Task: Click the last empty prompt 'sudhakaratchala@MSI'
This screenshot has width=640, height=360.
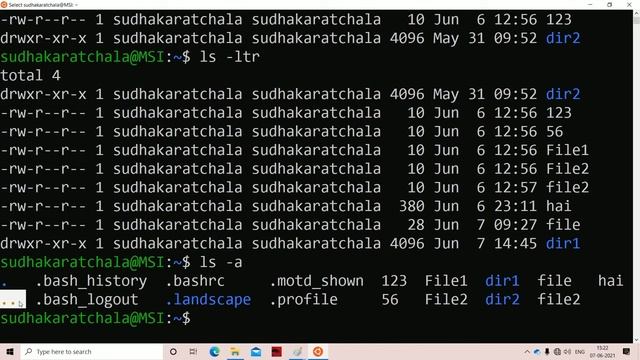Action: [82, 318]
